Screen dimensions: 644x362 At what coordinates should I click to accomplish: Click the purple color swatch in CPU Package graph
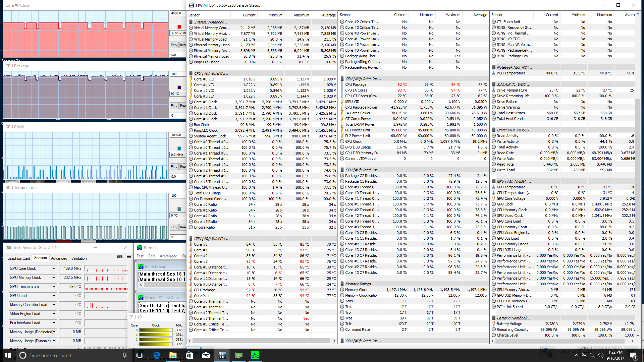point(179,87)
